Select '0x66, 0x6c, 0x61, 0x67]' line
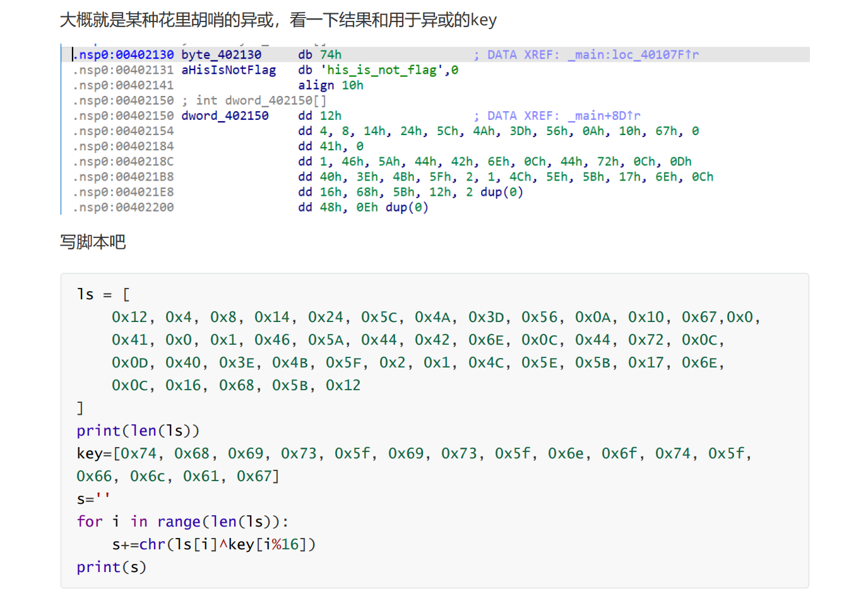The width and height of the screenshot is (868, 603). (178, 476)
